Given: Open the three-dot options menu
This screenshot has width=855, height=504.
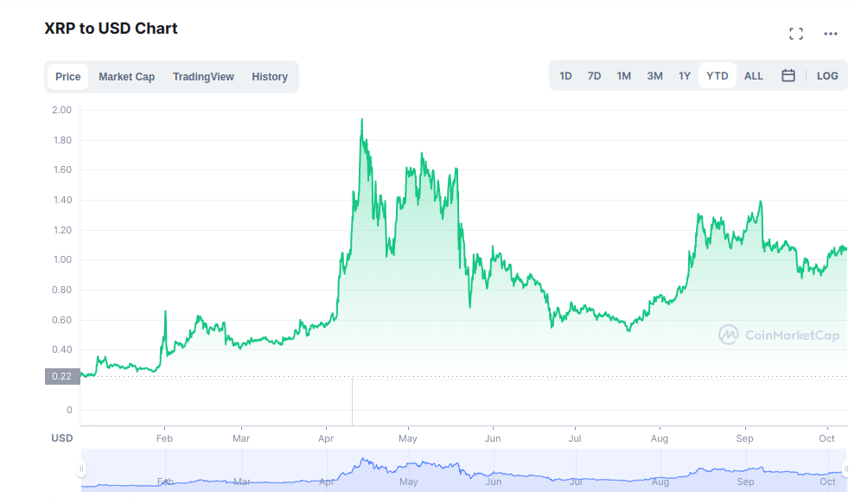Looking at the screenshot, I should (830, 33).
